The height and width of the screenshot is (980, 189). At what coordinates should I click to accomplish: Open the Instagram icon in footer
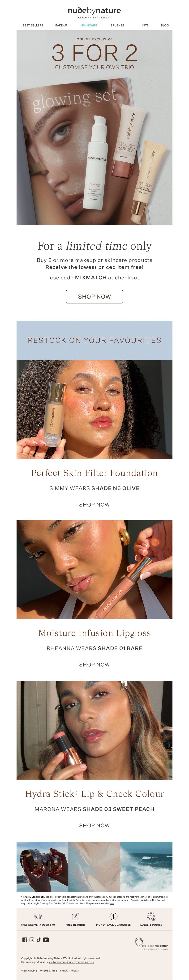click(x=32, y=940)
